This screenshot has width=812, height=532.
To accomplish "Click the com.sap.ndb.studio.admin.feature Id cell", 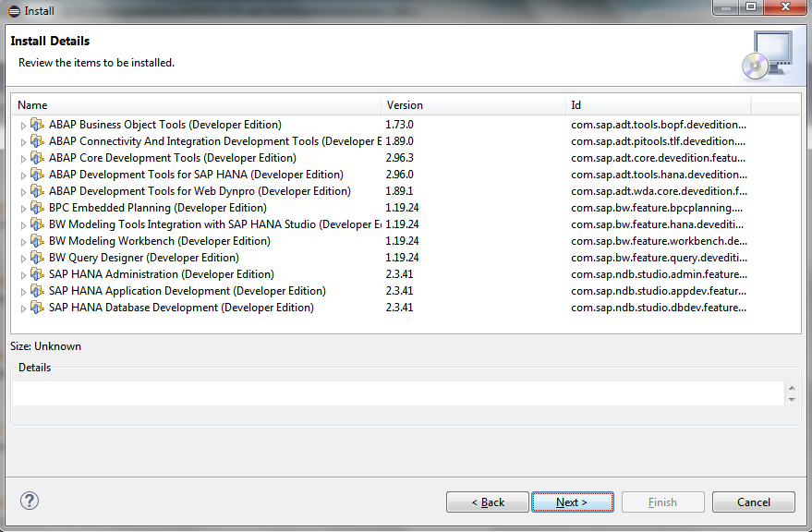I will pos(659,273).
